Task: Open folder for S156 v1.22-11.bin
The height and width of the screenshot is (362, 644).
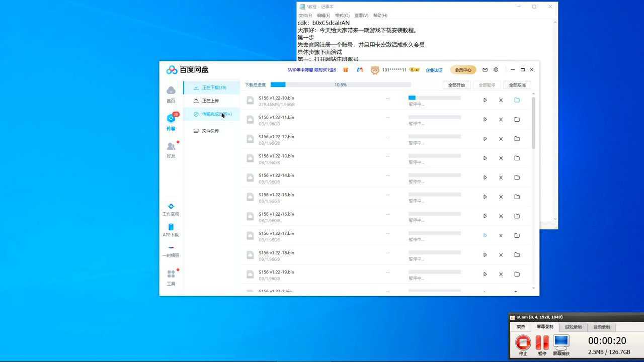Action: click(517, 120)
